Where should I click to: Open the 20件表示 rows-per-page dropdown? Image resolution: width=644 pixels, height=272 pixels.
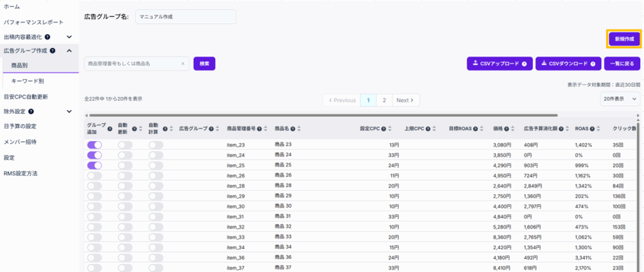620,99
